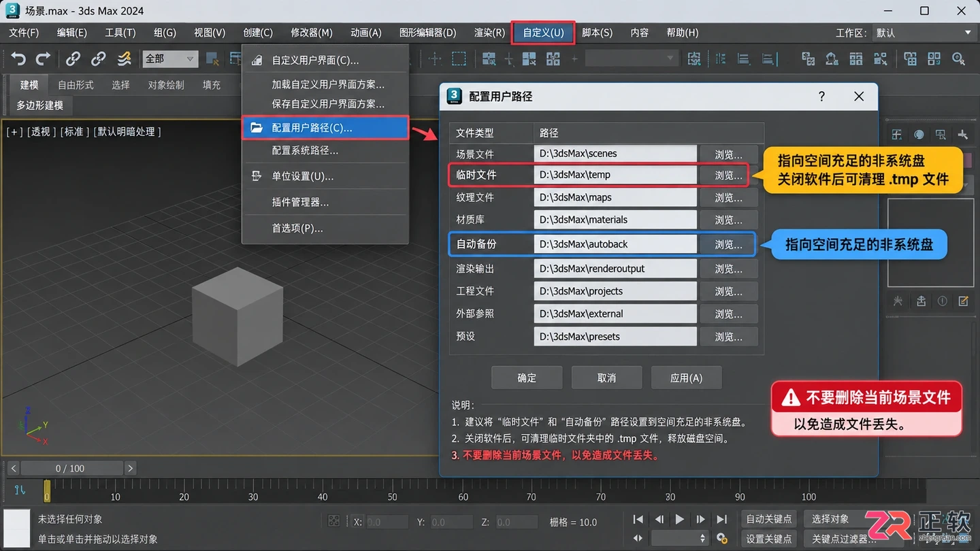Toggle the 自动关键点 auto key mode
This screenshot has width=980, height=551.
[769, 519]
